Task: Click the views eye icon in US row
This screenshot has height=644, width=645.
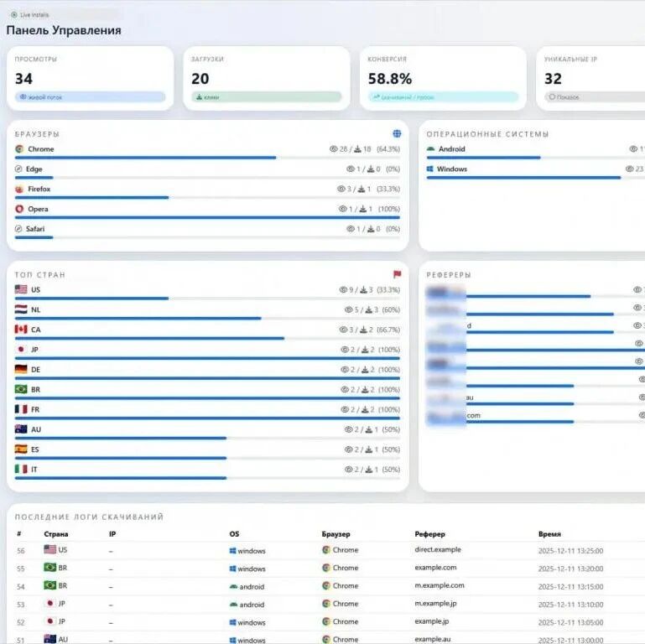Action: coord(344,290)
